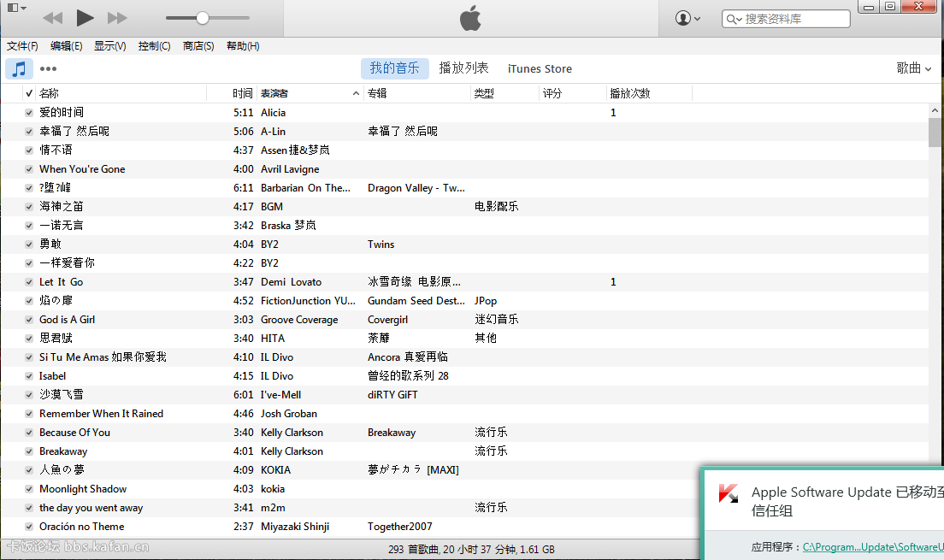Open the Apple Software Update program path link
Viewport: 944px width, 560px height.
[873, 547]
